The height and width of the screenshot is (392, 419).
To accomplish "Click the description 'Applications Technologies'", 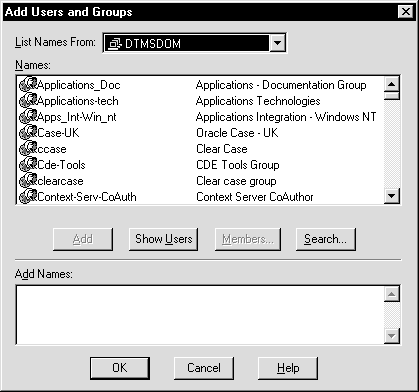I will [x=258, y=101].
